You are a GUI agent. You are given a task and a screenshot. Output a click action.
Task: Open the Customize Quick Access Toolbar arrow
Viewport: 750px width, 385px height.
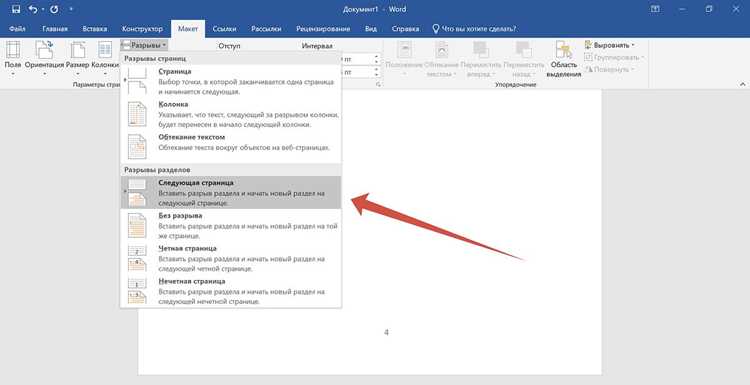(x=71, y=9)
